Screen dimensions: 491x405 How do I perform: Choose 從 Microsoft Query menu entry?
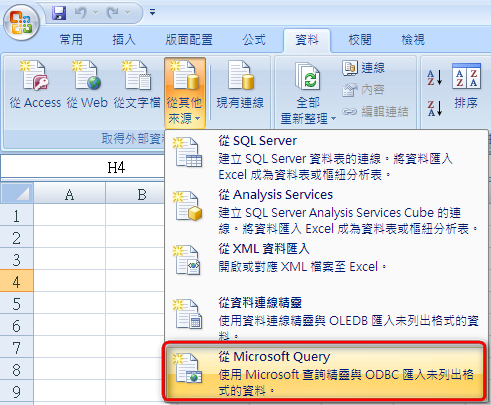click(324, 372)
